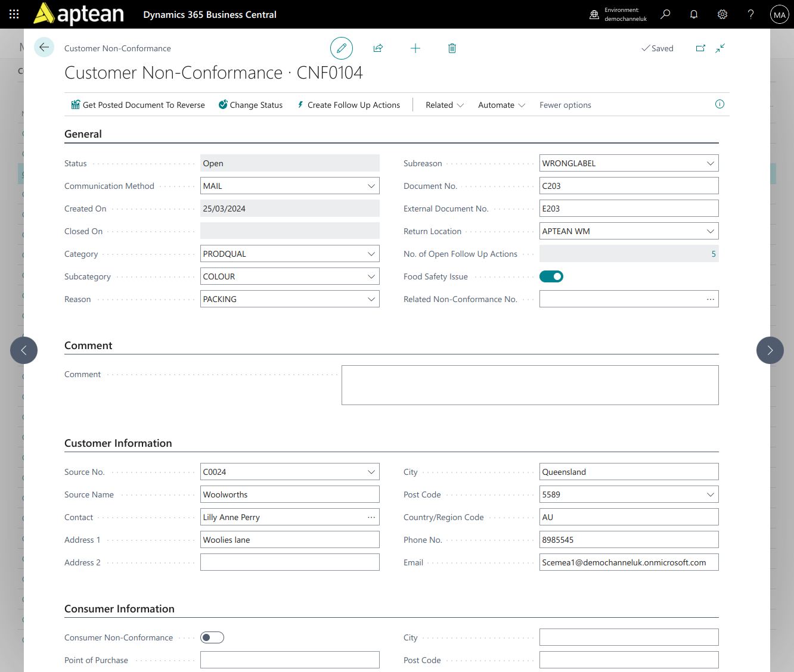Image resolution: width=794 pixels, height=672 pixels.
Task: Open the MA user account avatar
Action: (x=780, y=14)
